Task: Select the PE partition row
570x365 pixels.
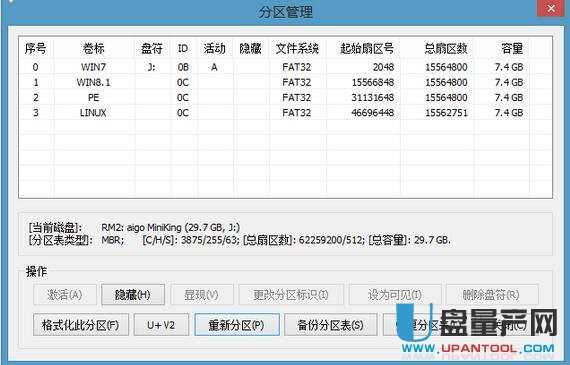Action: pos(285,98)
